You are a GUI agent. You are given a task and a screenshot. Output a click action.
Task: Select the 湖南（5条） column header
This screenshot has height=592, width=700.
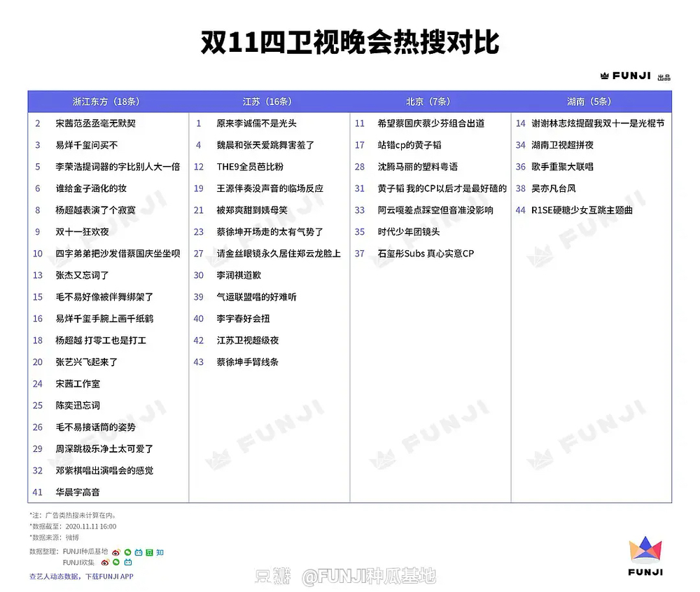[x=591, y=102]
